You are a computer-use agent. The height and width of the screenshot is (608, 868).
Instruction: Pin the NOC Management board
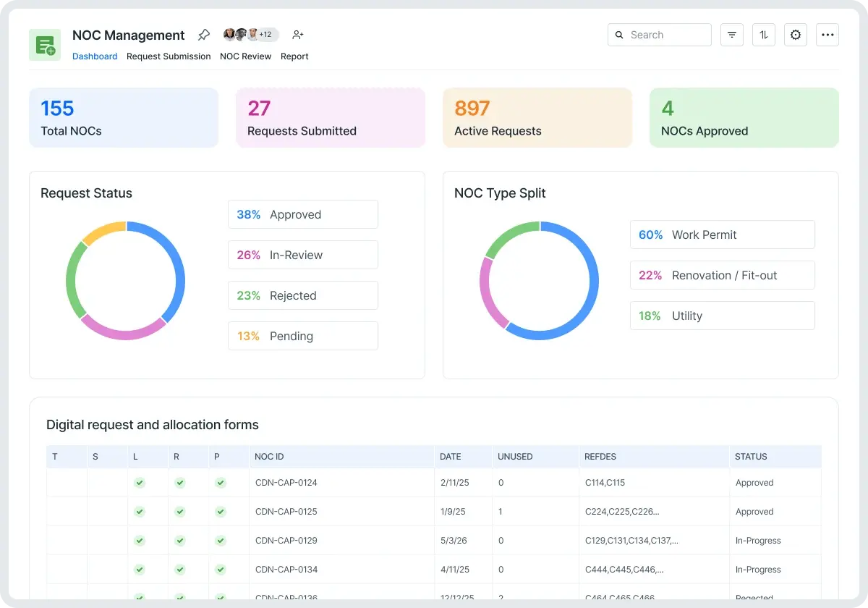(204, 35)
